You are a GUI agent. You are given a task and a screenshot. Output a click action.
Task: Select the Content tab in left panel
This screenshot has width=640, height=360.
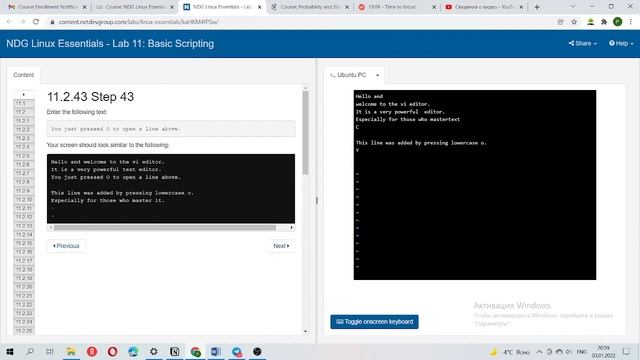coord(23,75)
